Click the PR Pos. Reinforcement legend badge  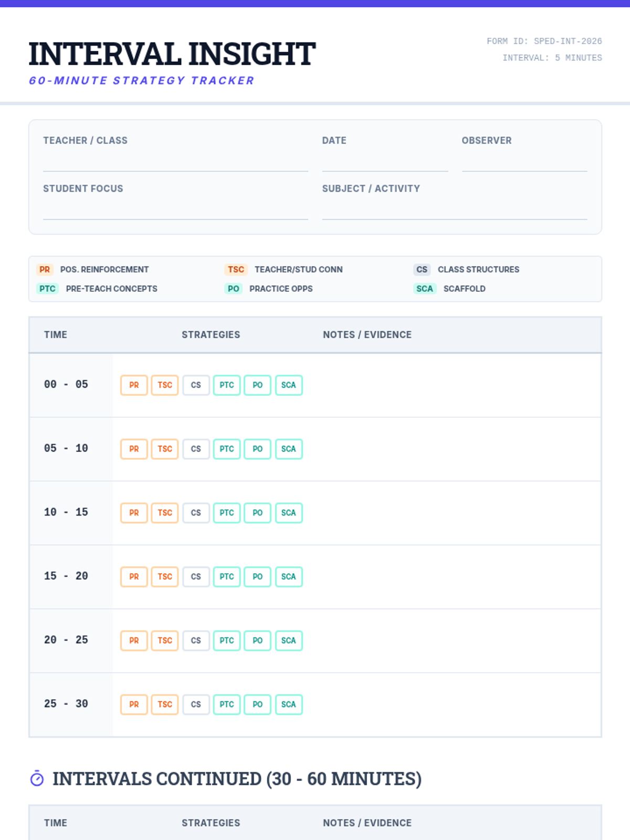pyautogui.click(x=45, y=269)
